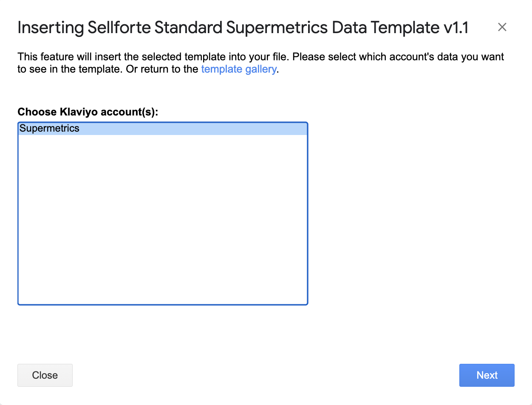Choose the Supermetrics Klaviyo account
The width and height of the screenshot is (532, 405).
tap(50, 129)
